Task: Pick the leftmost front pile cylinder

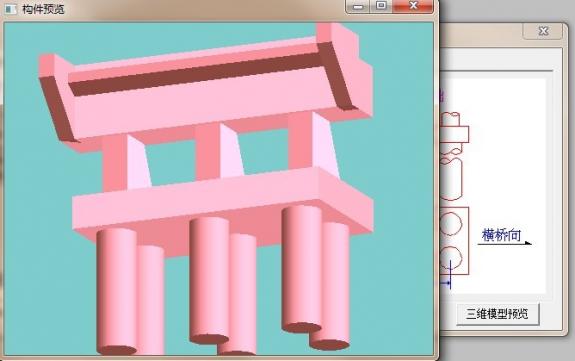Action: pos(116,292)
